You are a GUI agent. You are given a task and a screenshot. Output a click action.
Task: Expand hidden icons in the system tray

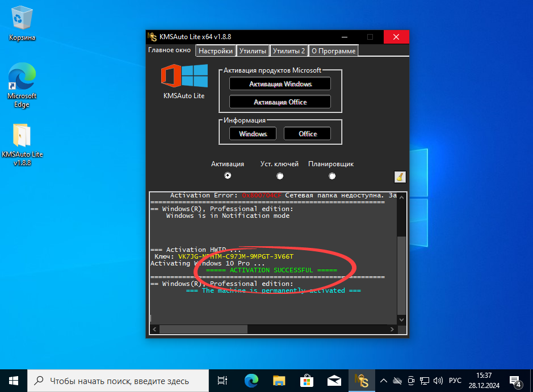coord(384,380)
